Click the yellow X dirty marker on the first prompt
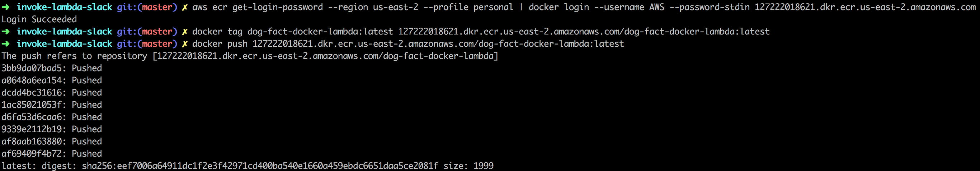Screen dimensions: 980x171 point(184,7)
